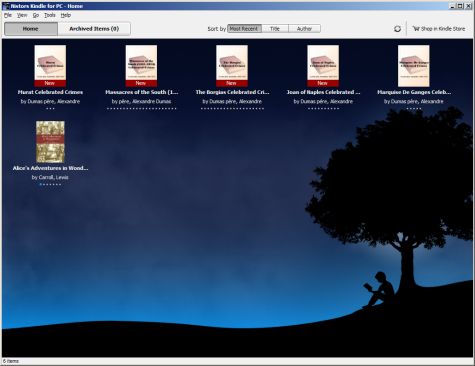
Task: Click progress dots under The Borgias
Action: (232, 108)
